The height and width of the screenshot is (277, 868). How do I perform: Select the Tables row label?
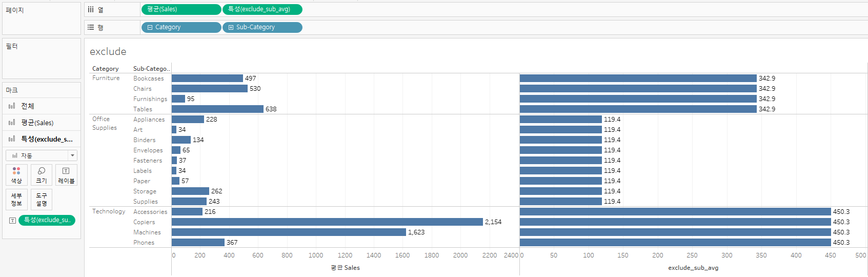coord(143,109)
